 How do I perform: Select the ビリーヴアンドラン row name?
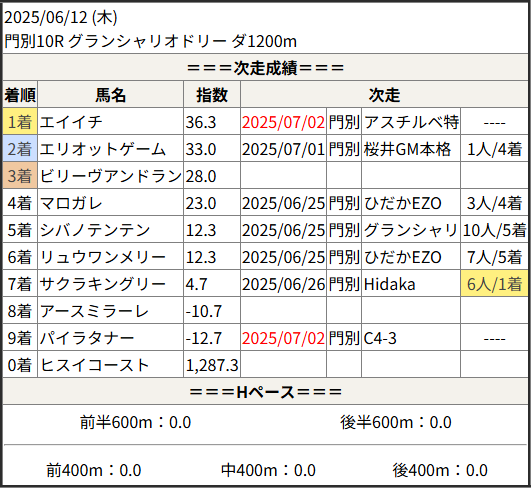(x=111, y=176)
